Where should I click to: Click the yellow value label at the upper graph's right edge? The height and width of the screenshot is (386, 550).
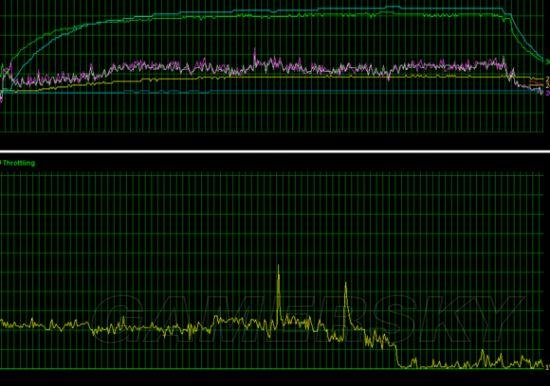point(548,80)
